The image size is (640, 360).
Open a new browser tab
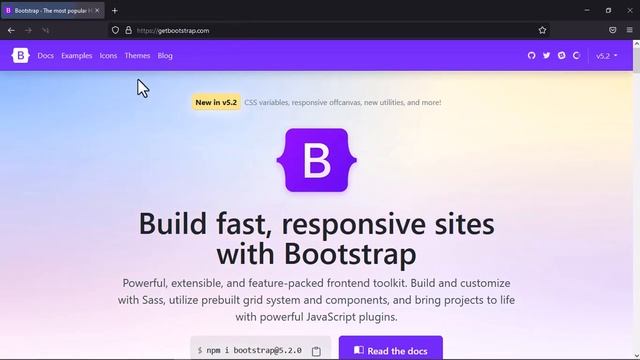click(x=115, y=11)
